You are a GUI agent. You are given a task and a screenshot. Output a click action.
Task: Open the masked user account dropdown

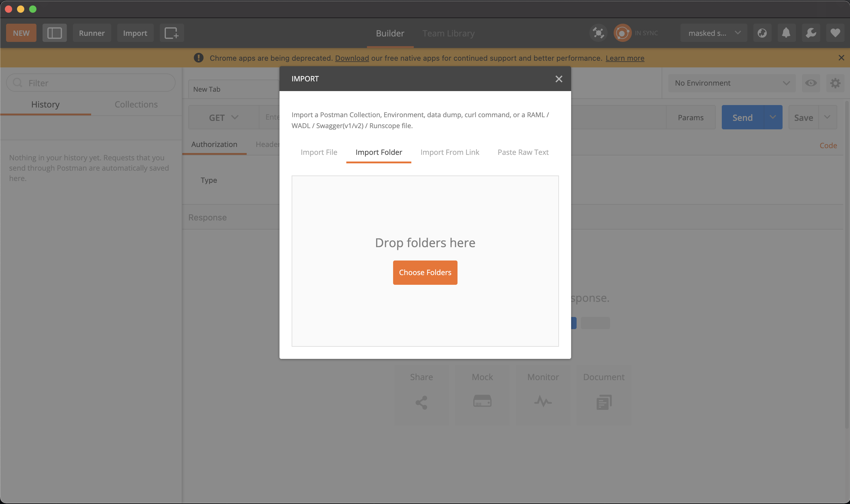click(713, 33)
